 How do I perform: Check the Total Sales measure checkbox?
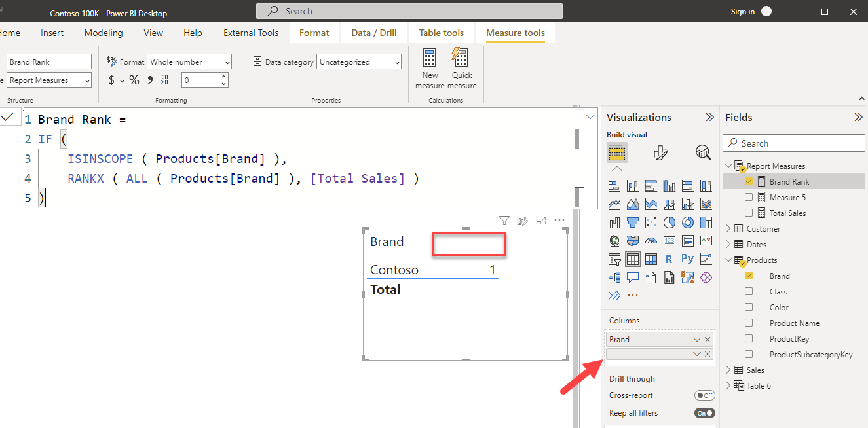(749, 213)
